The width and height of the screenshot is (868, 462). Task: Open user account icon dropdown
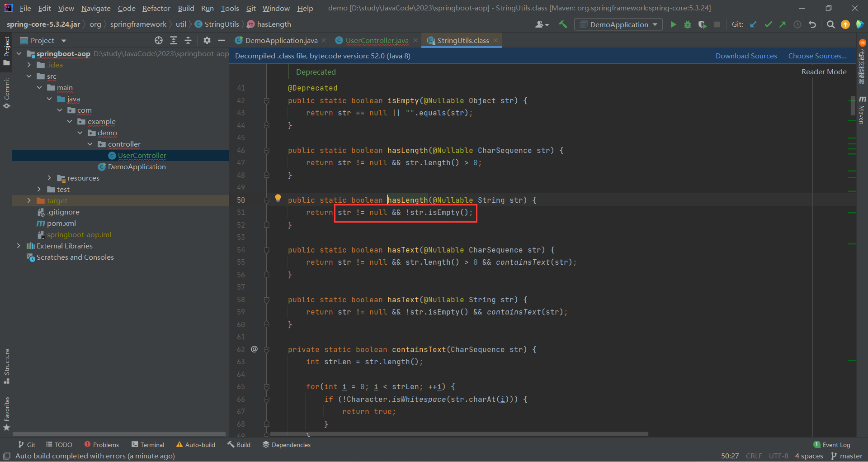[542, 24]
